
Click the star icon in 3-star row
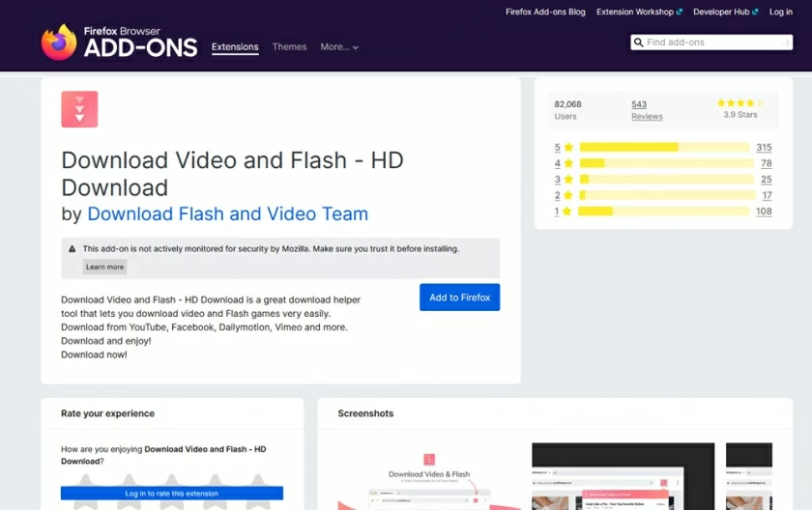[x=568, y=180]
